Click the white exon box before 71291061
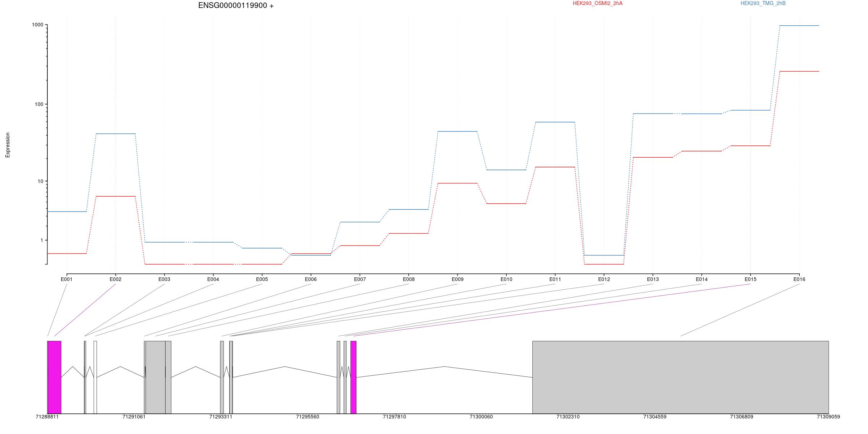The height and width of the screenshot is (434, 868). tap(95, 377)
